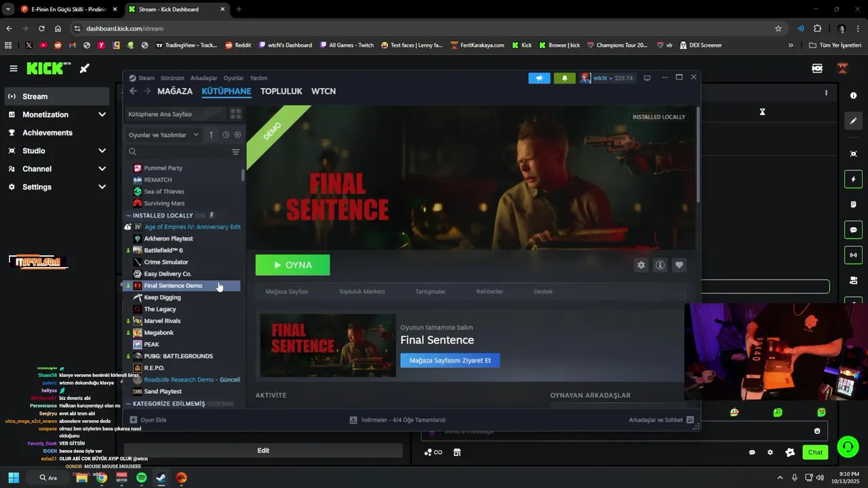Click Mağaza Sayfasını Ziyaret Et button

450,361
